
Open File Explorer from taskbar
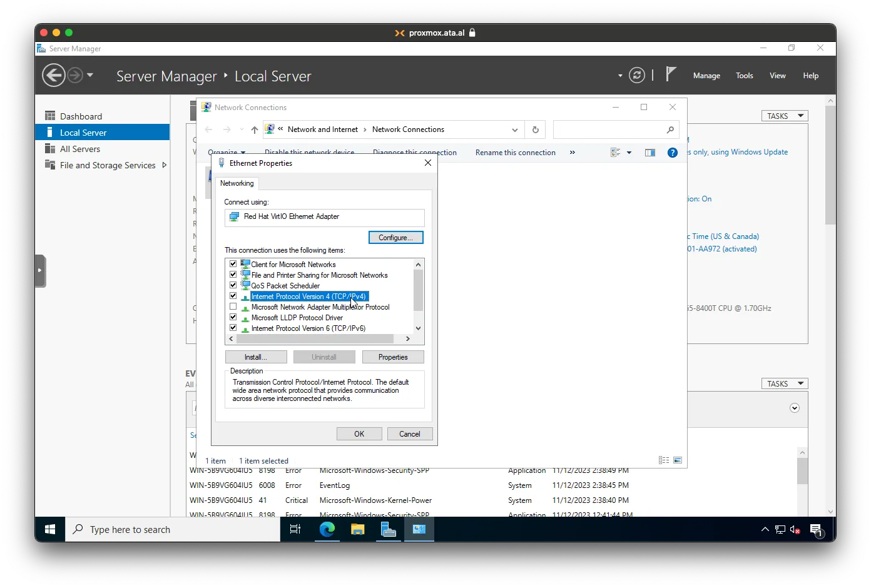[x=357, y=529]
